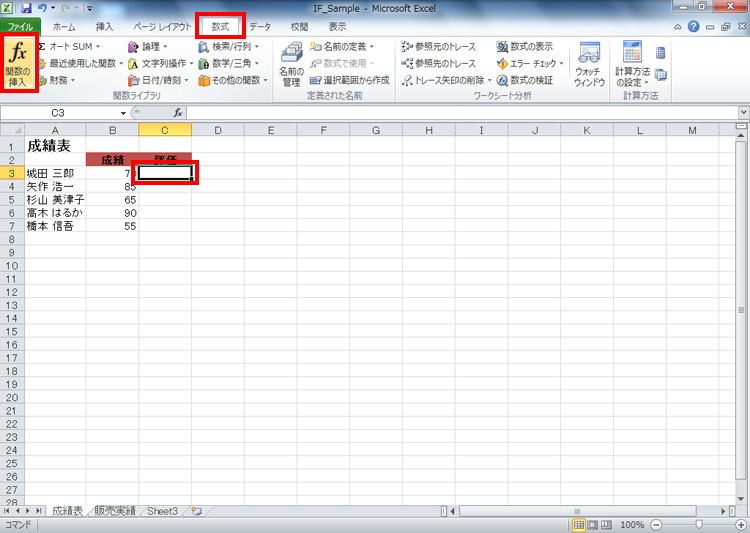The image size is (750, 533).
Task: Select cell with score 90
Action: point(112,213)
